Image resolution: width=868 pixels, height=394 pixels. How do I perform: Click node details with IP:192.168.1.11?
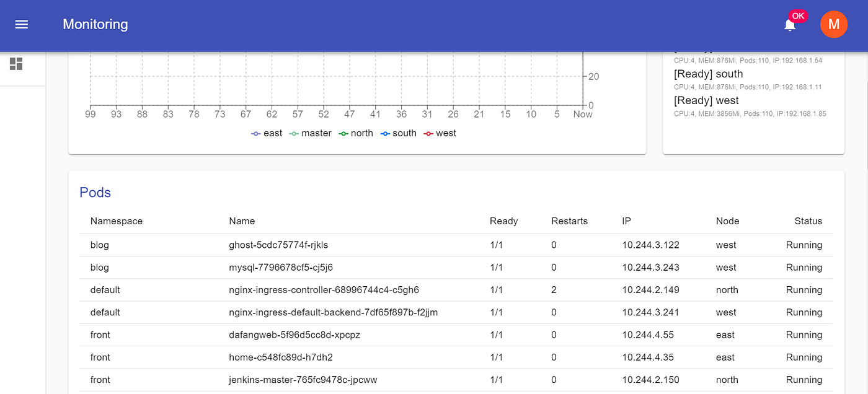pyautogui.click(x=748, y=87)
